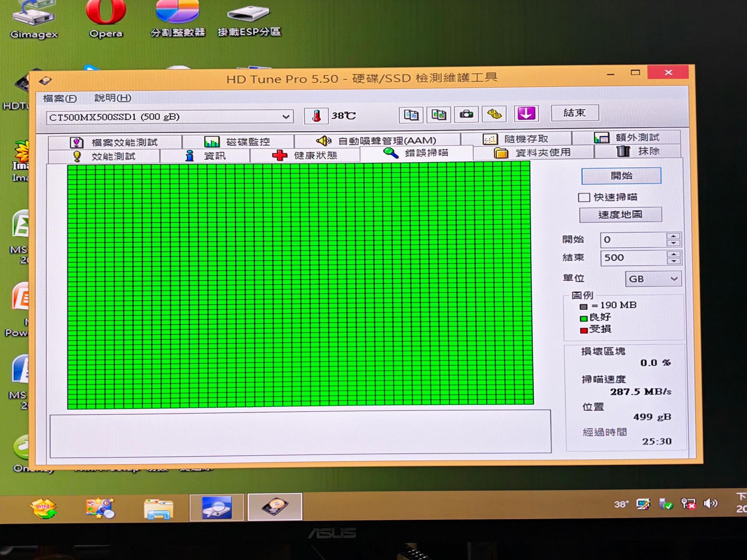Switch to the 額外測試 tab
This screenshot has width=747, height=560.
tap(627, 138)
